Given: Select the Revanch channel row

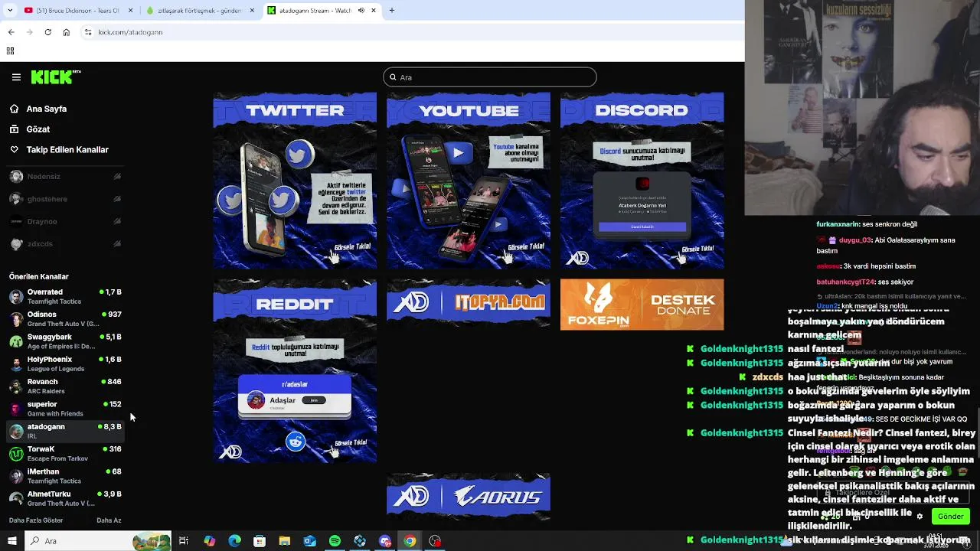Looking at the screenshot, I should [65, 386].
